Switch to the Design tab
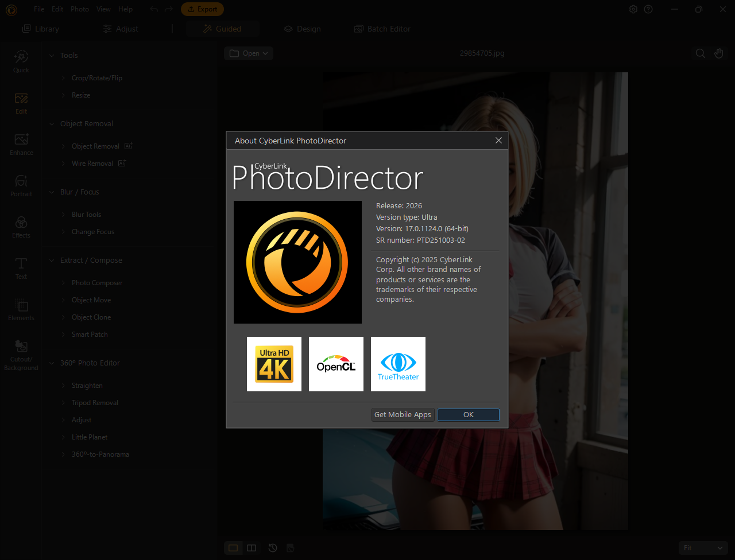 pyautogui.click(x=303, y=29)
